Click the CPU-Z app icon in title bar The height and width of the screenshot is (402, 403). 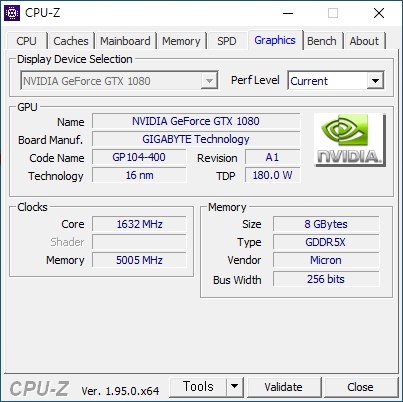click(12, 13)
